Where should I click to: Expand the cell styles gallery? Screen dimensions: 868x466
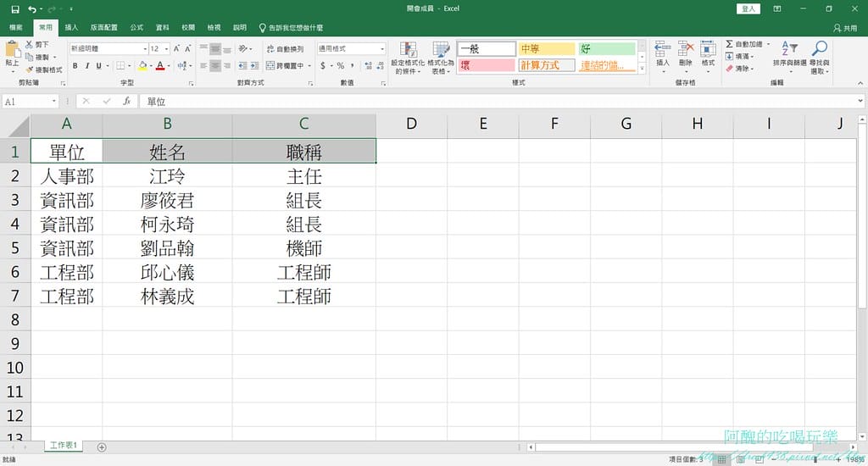[643, 69]
